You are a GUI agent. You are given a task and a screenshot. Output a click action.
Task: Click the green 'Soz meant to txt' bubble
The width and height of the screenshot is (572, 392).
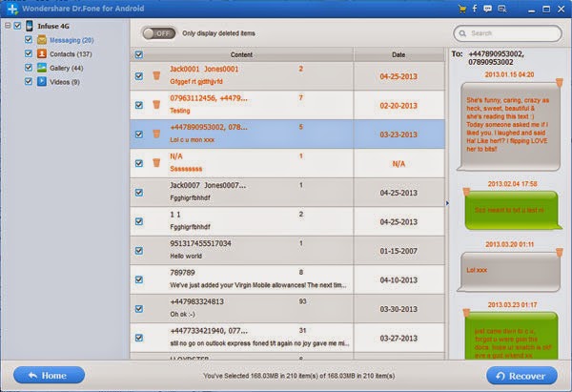point(513,210)
